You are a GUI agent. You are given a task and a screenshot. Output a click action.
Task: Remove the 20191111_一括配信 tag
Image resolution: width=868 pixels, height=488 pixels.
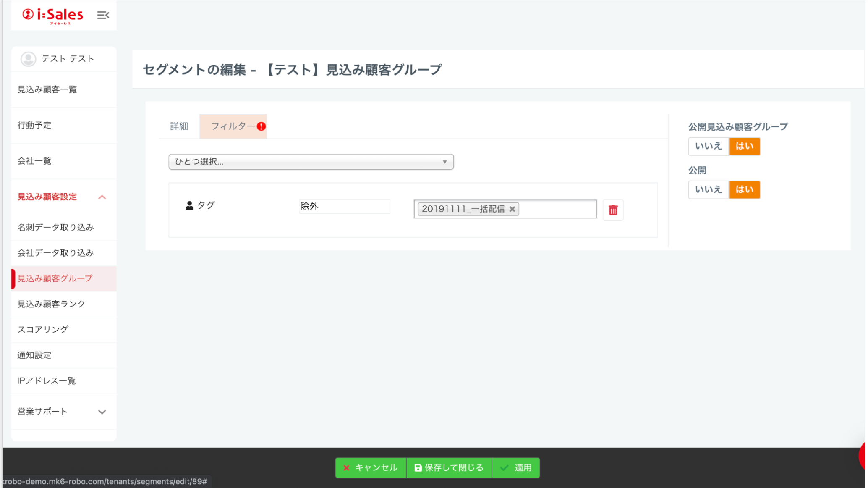click(512, 209)
